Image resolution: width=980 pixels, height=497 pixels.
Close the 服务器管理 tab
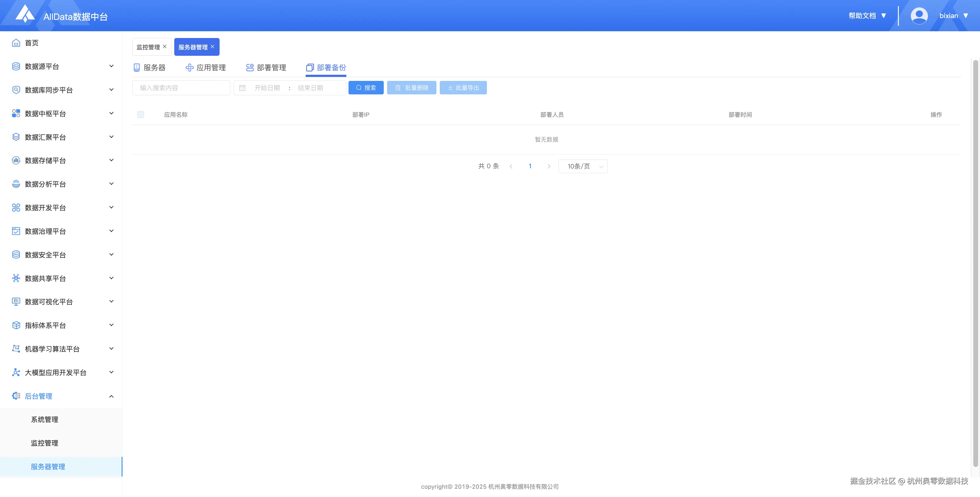[213, 47]
